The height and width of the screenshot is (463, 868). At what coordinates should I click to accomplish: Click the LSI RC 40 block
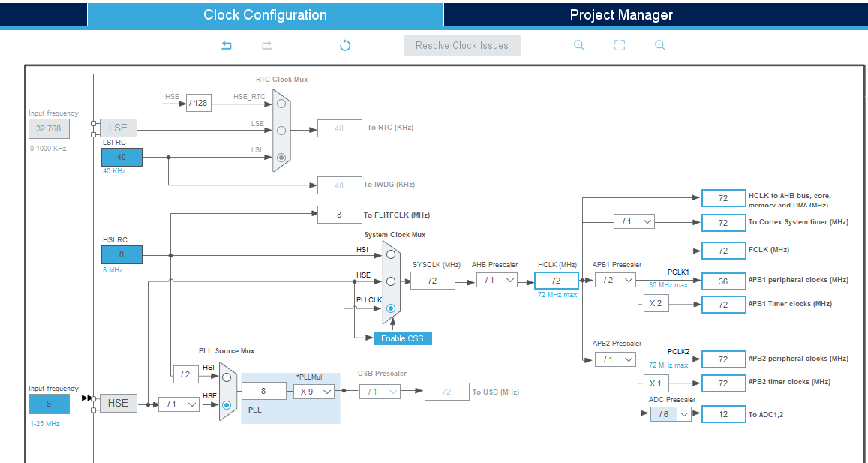tap(122, 158)
